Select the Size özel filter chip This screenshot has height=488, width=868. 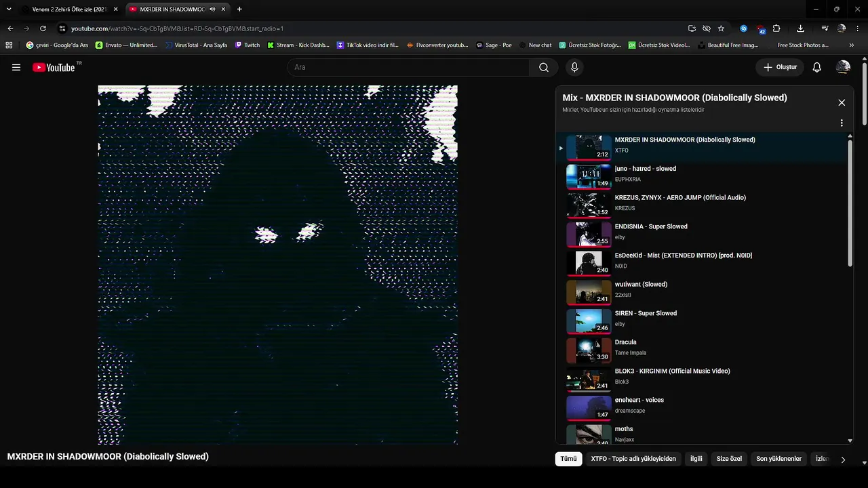[x=729, y=459]
